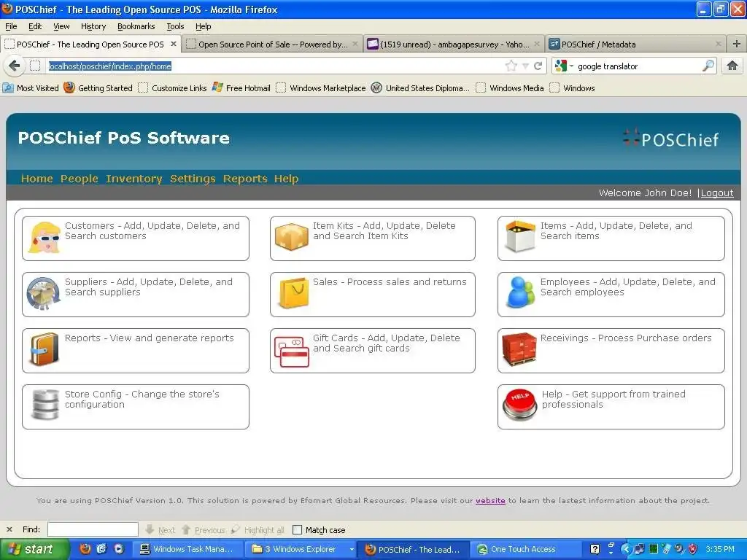
Task: Open a new tab with the plus button
Action: click(x=737, y=44)
